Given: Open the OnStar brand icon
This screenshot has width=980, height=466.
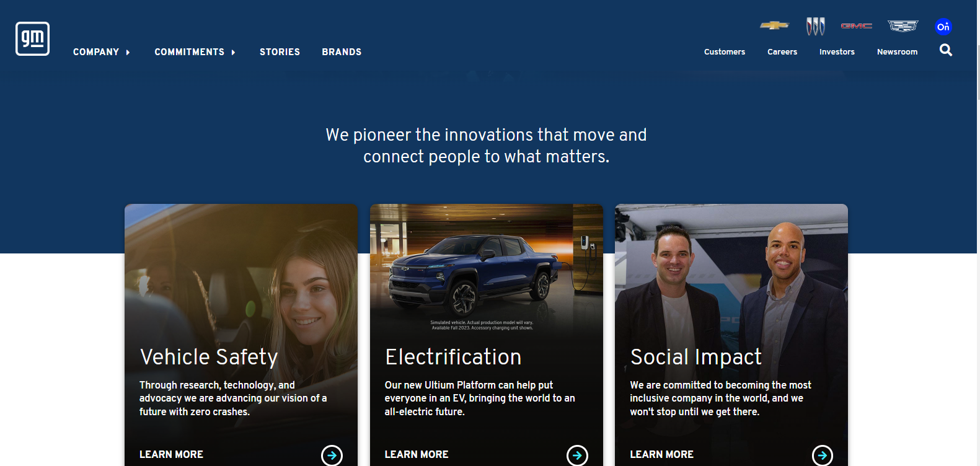Looking at the screenshot, I should click(943, 27).
